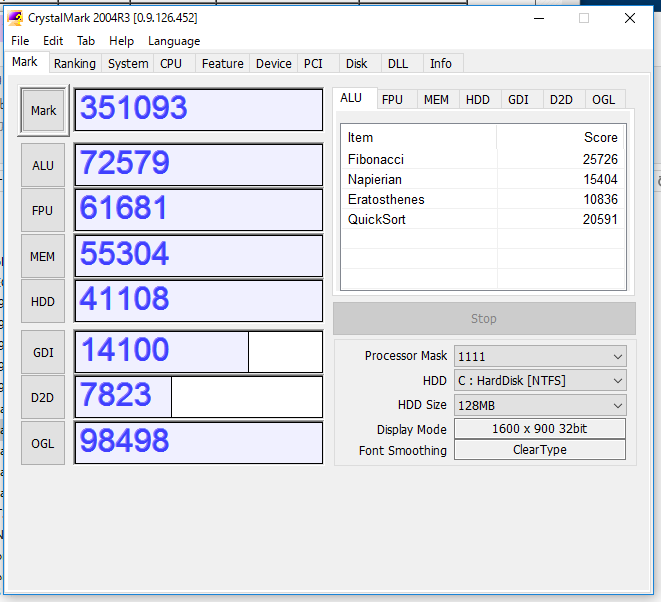
Task: Switch to the Feature tab
Action: click(223, 64)
